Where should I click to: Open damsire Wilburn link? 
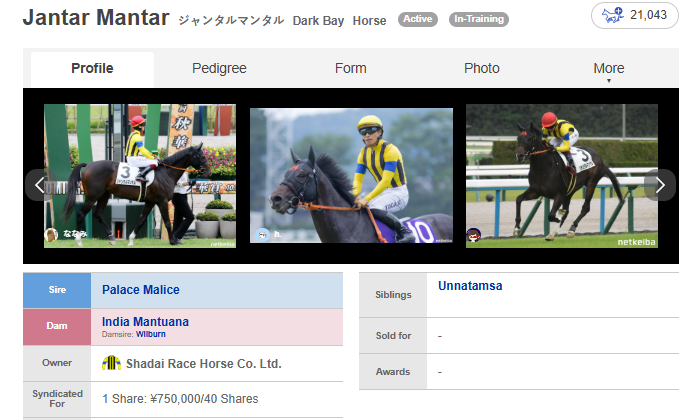click(x=150, y=334)
